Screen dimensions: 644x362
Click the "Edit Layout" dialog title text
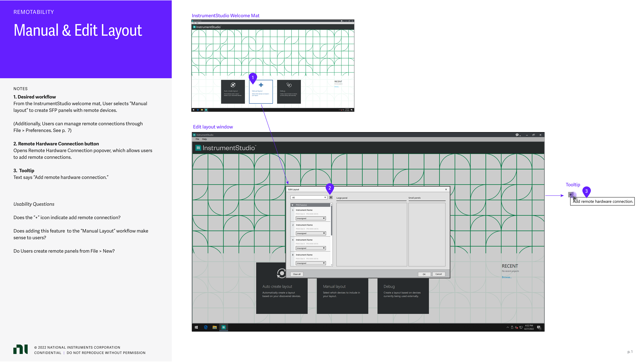[x=293, y=189]
